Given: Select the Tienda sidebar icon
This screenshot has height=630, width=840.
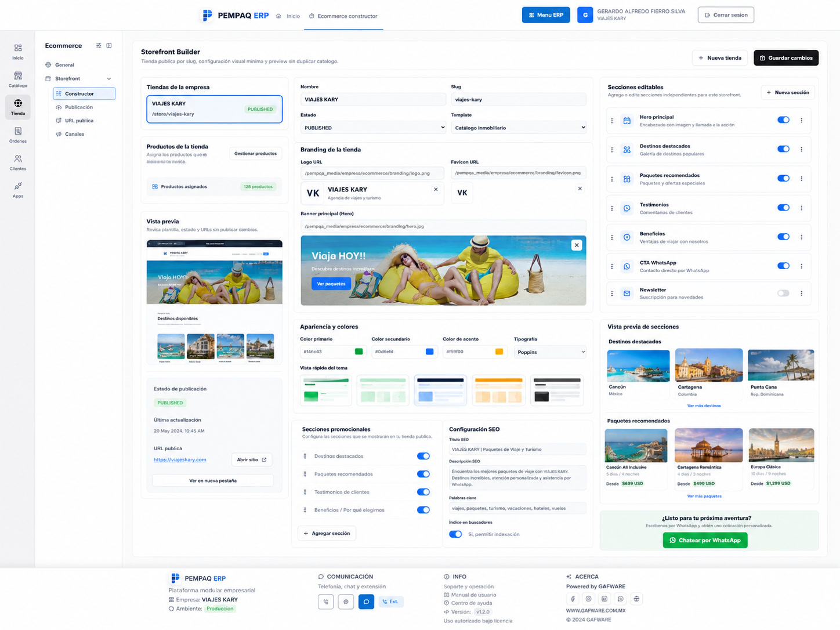Looking at the screenshot, I should 18,107.
